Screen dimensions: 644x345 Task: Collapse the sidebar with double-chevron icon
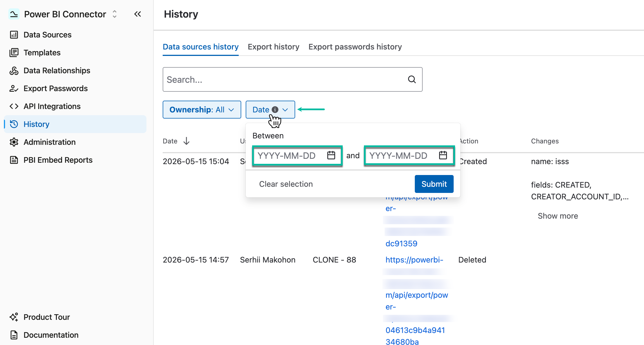point(138,14)
